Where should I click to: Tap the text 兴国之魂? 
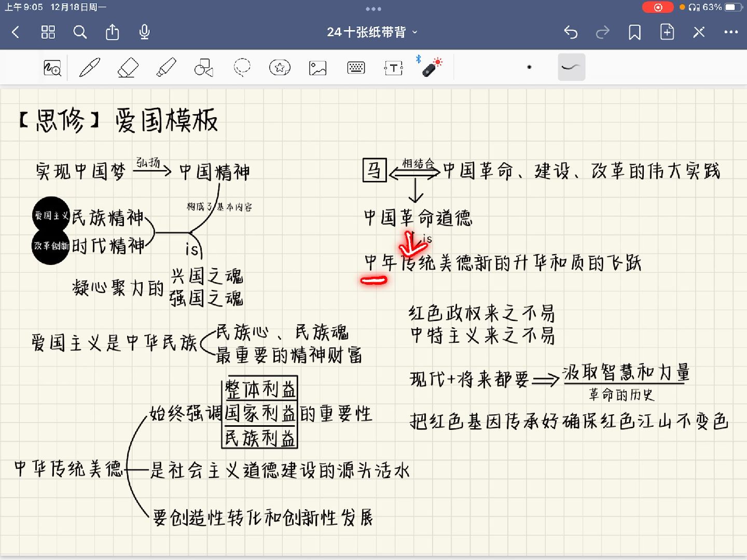pyautogui.click(x=206, y=275)
